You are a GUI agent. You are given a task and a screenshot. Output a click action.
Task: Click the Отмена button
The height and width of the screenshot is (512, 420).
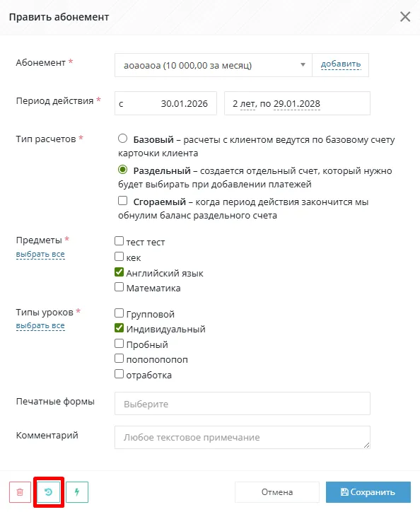277,491
